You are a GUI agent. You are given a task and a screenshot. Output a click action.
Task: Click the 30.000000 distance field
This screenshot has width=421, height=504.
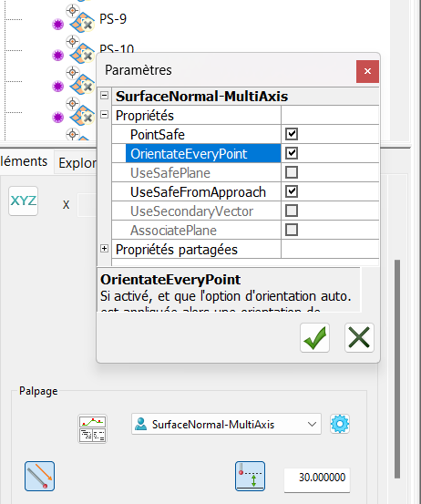pos(317,478)
